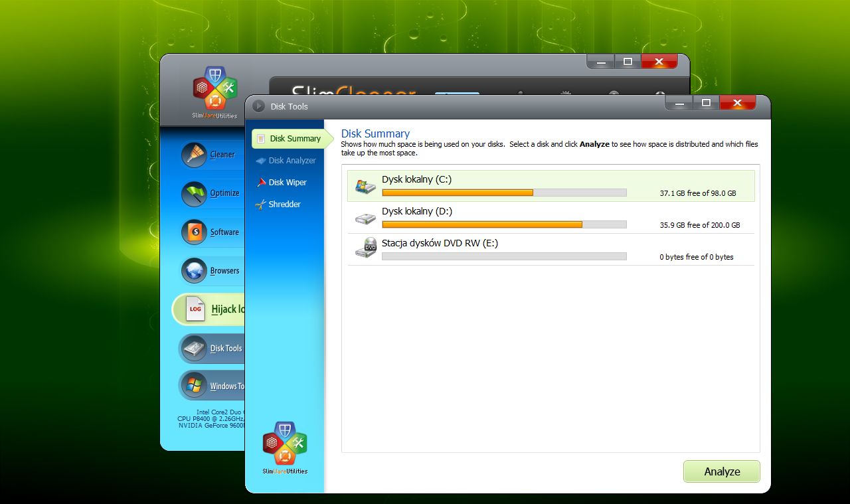
Task: Click the Shredder scissors icon
Action: point(261,205)
